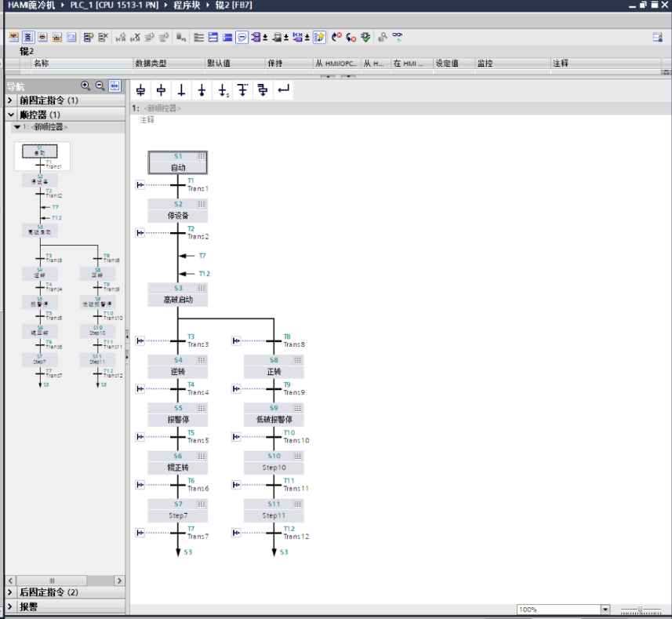Click the navigation pane horizontal scrollbar thumb
The width and height of the screenshot is (672, 619).
(52, 581)
